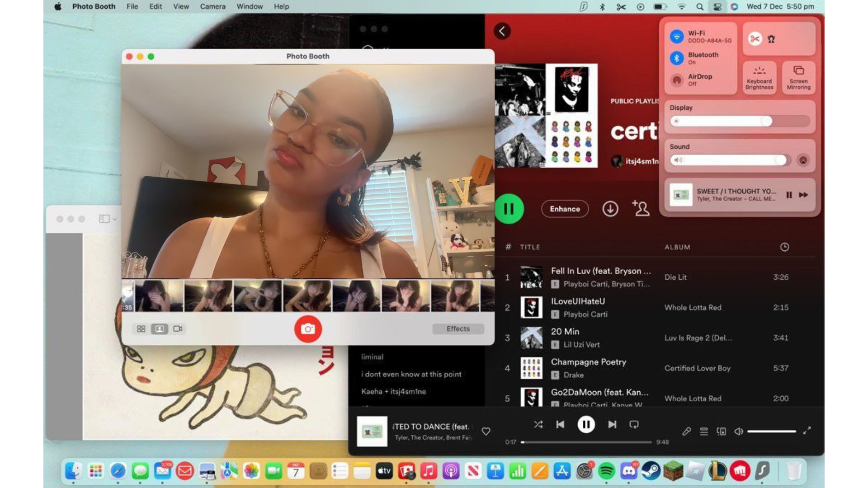
Task: Click the Effects button
Action: tap(458, 329)
